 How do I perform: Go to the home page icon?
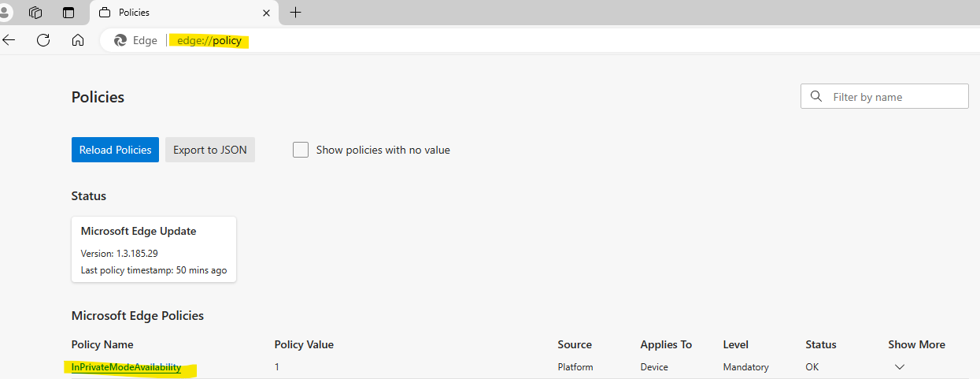pyautogui.click(x=78, y=40)
